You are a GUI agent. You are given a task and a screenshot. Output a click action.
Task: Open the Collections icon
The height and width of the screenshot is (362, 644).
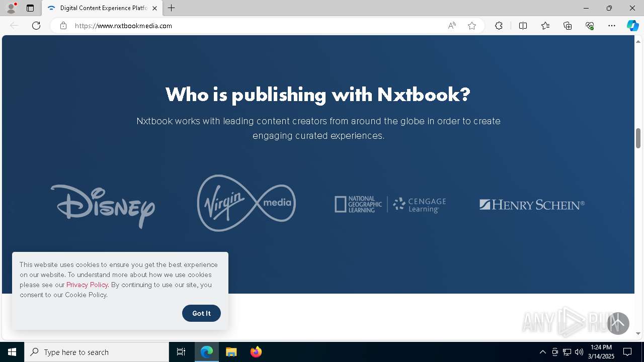click(x=568, y=26)
